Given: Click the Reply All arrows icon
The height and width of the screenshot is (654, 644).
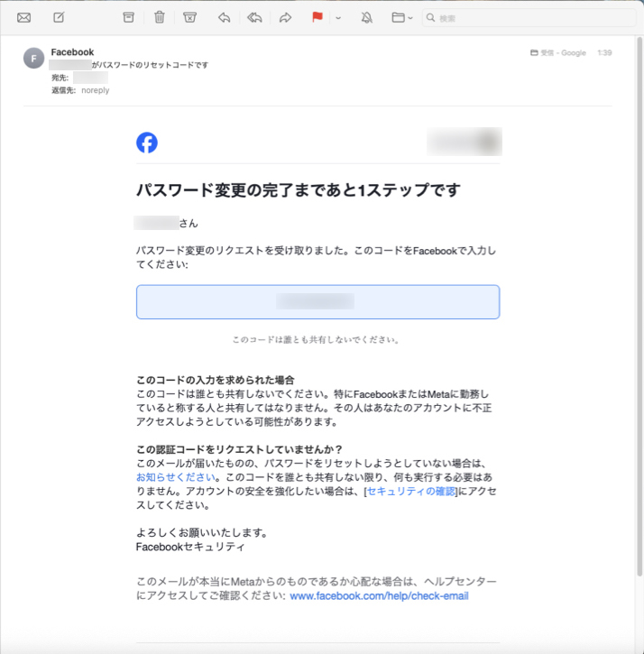Looking at the screenshot, I should 254,17.
